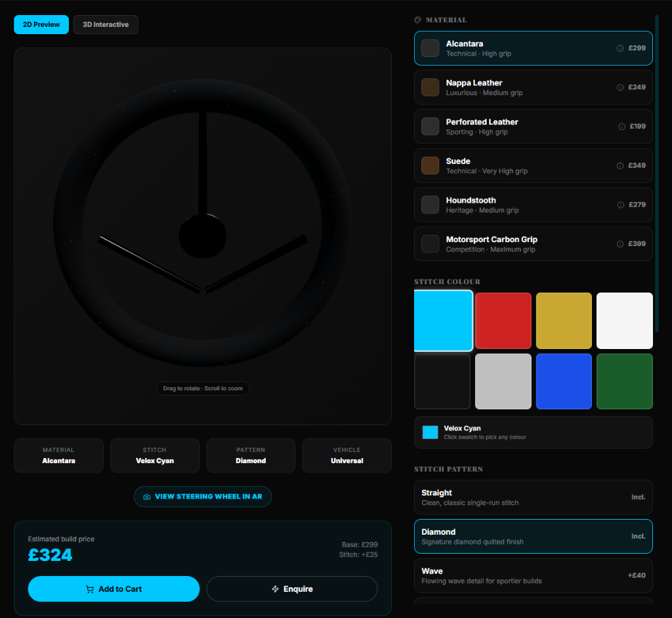Select the black stitch colour swatch
672x618 pixels.
(x=442, y=381)
